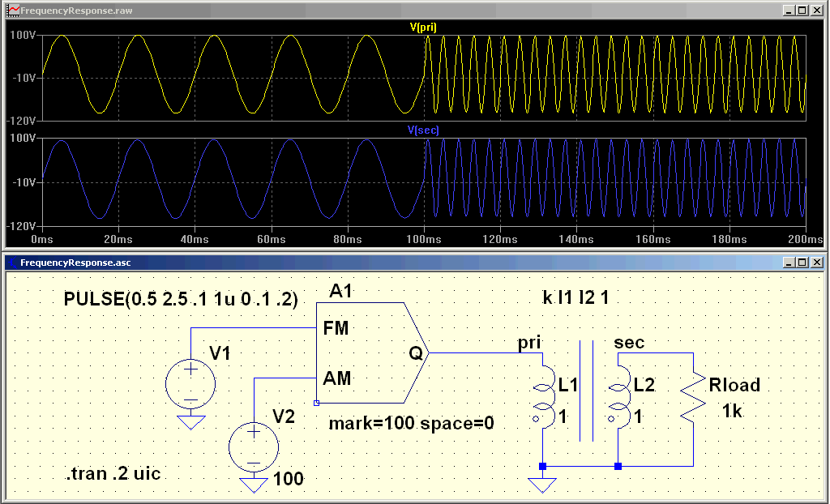Click the 1k resistor value
Viewport: 830px width, 504px height.
733,410
